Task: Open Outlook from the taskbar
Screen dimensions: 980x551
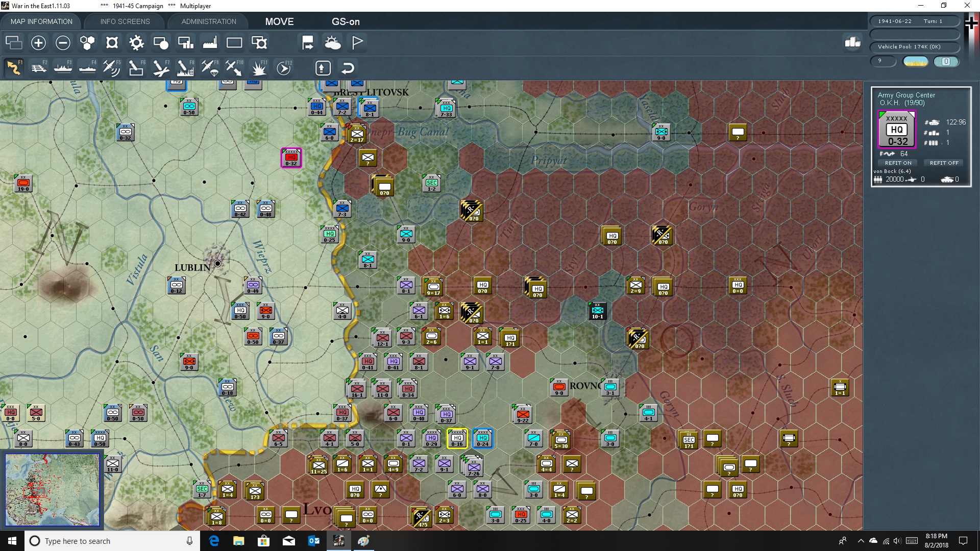Action: (313, 541)
